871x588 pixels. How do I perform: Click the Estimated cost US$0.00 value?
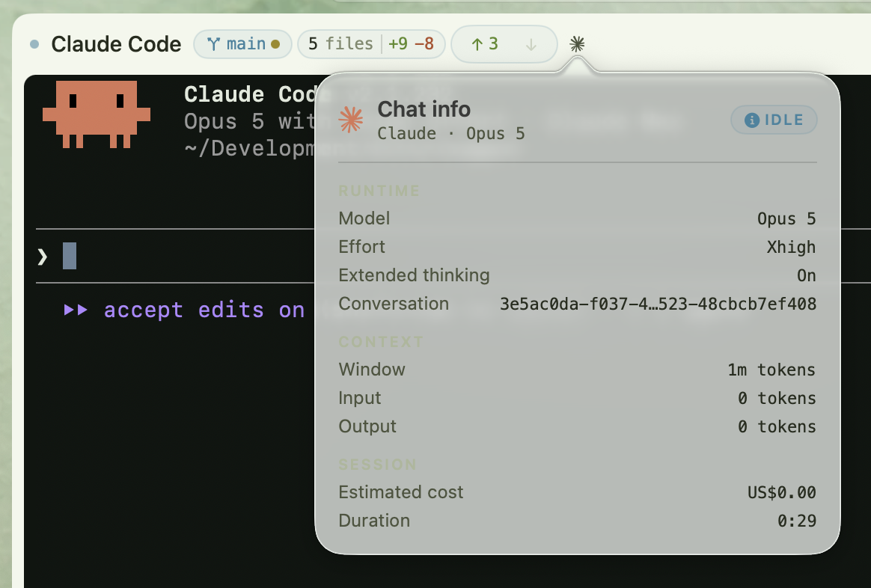(x=781, y=492)
